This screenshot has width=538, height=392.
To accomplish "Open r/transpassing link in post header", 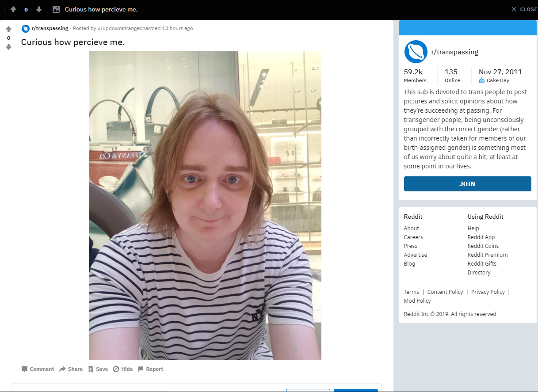I will 50,28.
